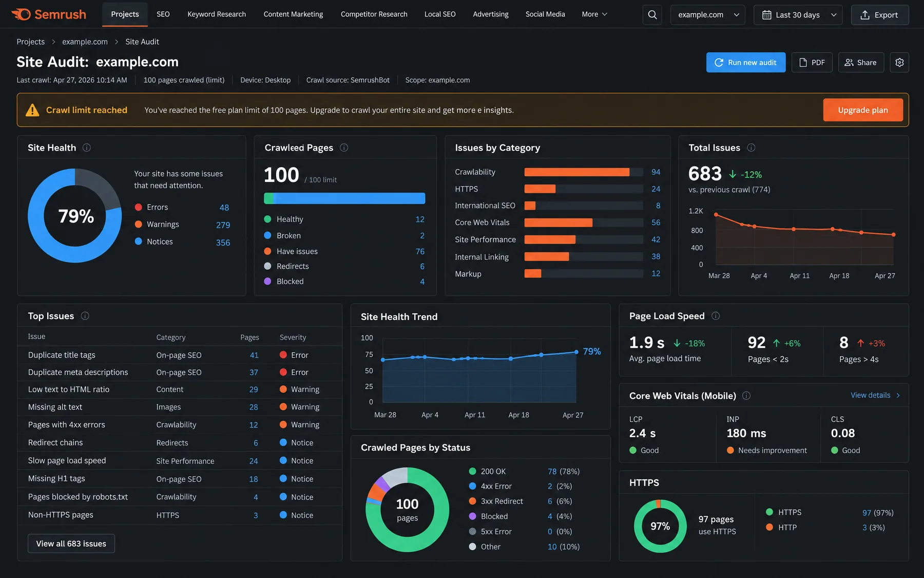Switch to the Projects tab
This screenshot has height=578, width=924.
click(x=125, y=14)
